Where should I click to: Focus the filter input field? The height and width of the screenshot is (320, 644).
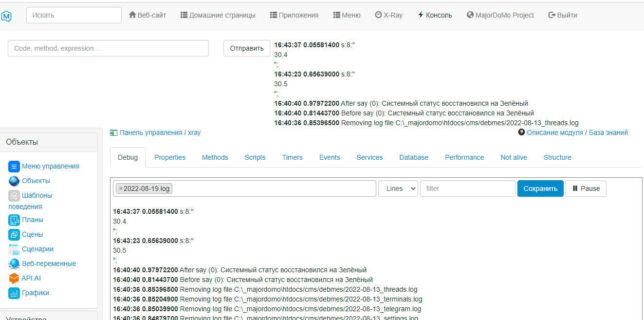tap(468, 188)
